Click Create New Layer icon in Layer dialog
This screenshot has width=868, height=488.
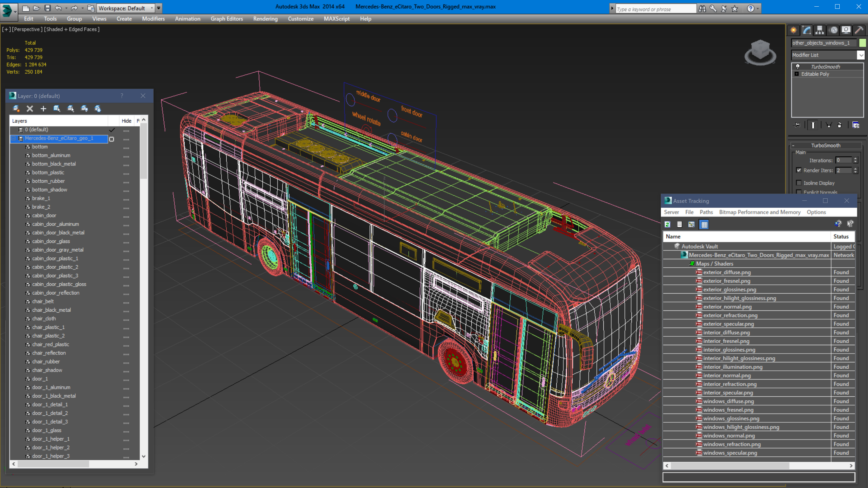(x=16, y=109)
